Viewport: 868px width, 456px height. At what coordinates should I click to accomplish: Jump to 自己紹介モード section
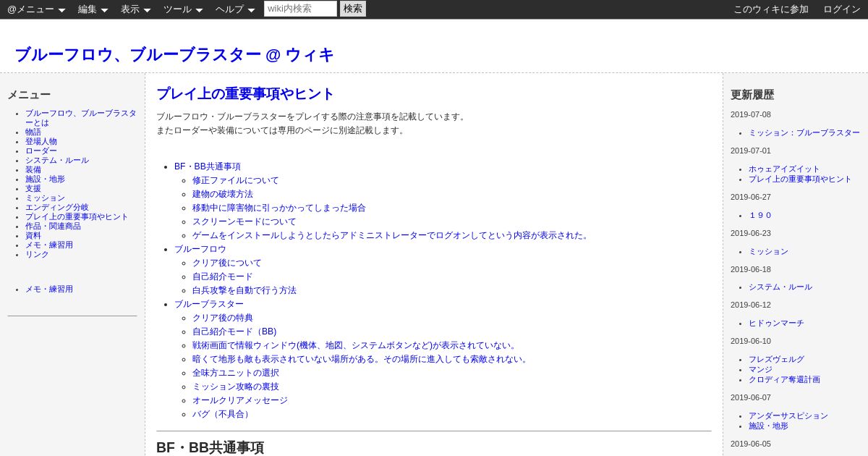click(x=223, y=276)
